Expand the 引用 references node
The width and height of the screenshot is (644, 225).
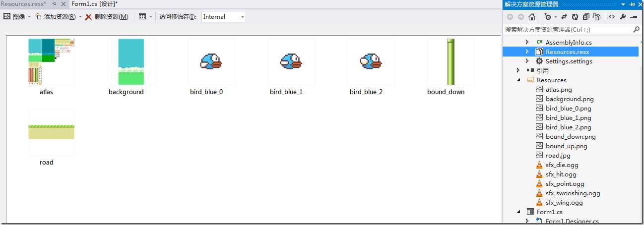518,70
